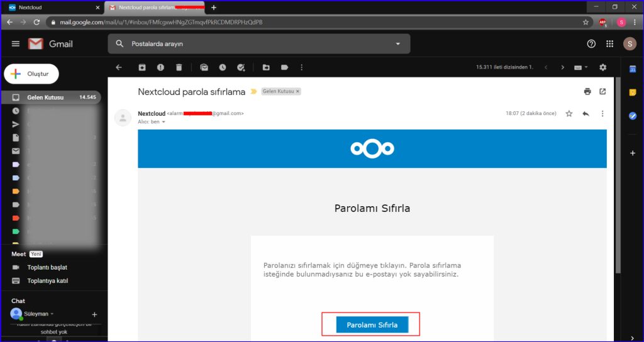644x342 pixels.
Task: Click the browser address bar URL
Action: [x=161, y=22]
